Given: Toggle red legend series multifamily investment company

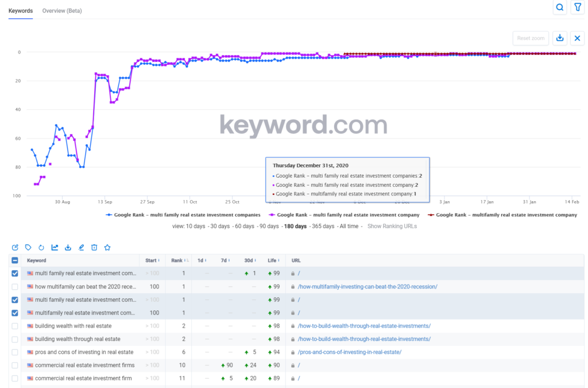Looking at the screenshot, I should pos(502,215).
